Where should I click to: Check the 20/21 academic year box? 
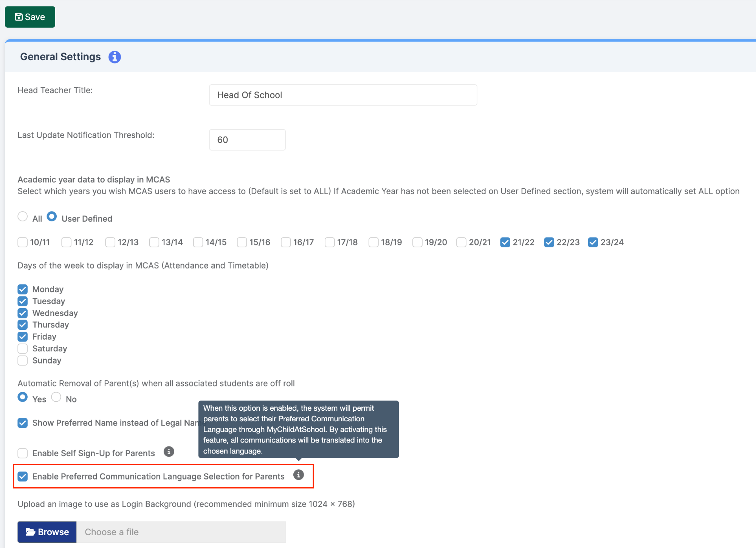461,242
